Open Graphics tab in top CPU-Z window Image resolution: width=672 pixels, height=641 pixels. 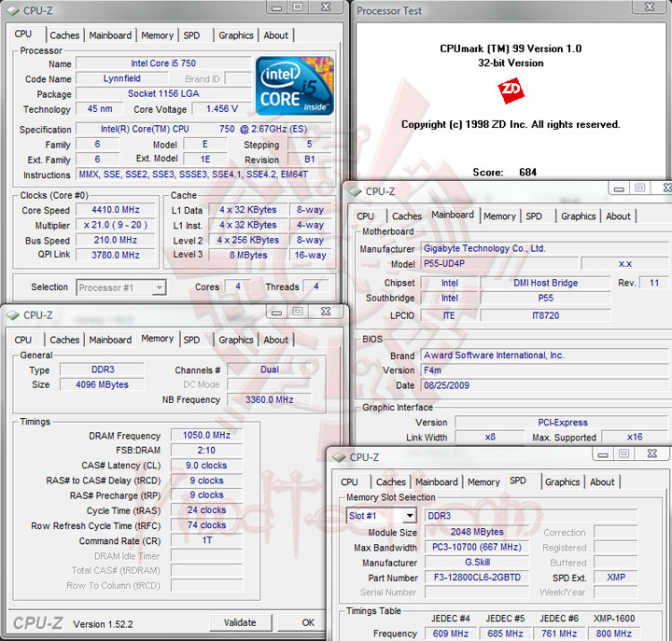point(236,35)
